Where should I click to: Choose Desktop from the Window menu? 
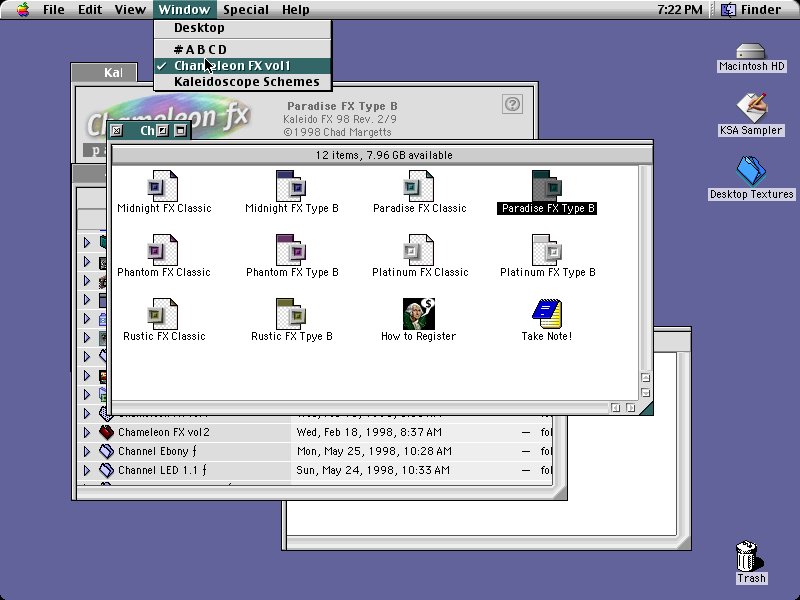243,28
